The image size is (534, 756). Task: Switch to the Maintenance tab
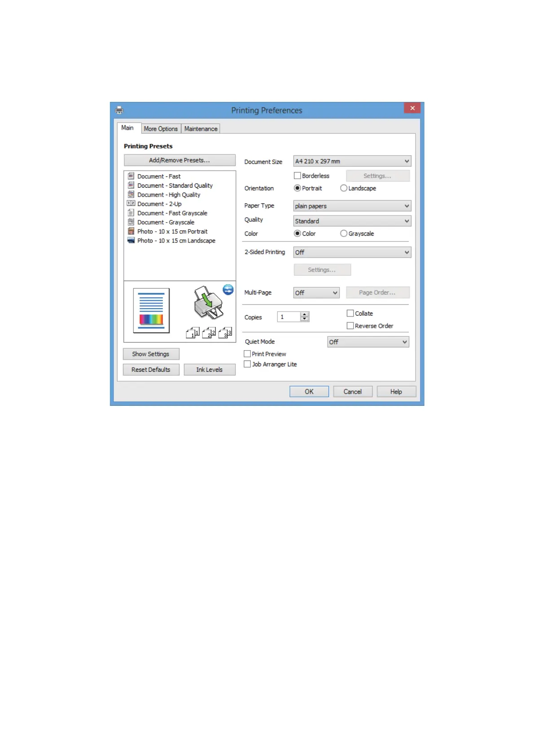tap(201, 129)
